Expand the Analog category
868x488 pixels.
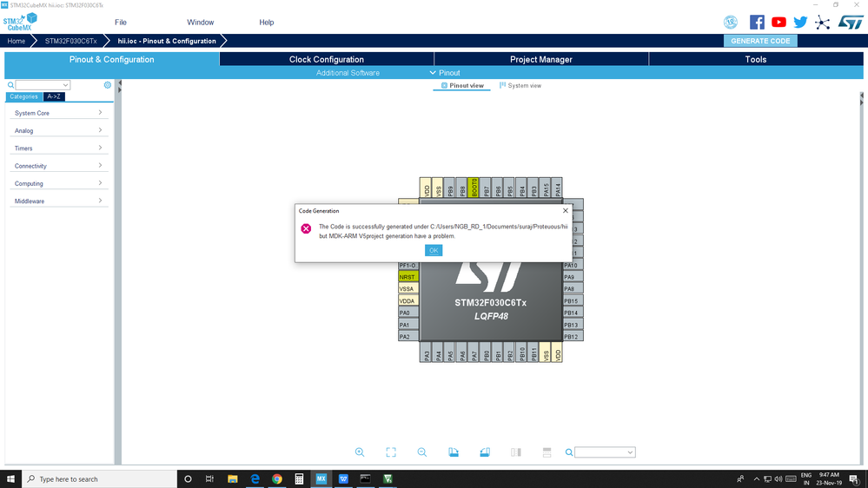(58, 130)
